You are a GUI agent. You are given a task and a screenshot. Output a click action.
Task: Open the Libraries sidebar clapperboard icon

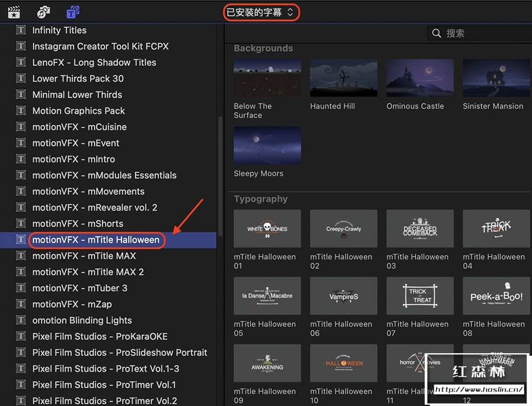(14, 12)
